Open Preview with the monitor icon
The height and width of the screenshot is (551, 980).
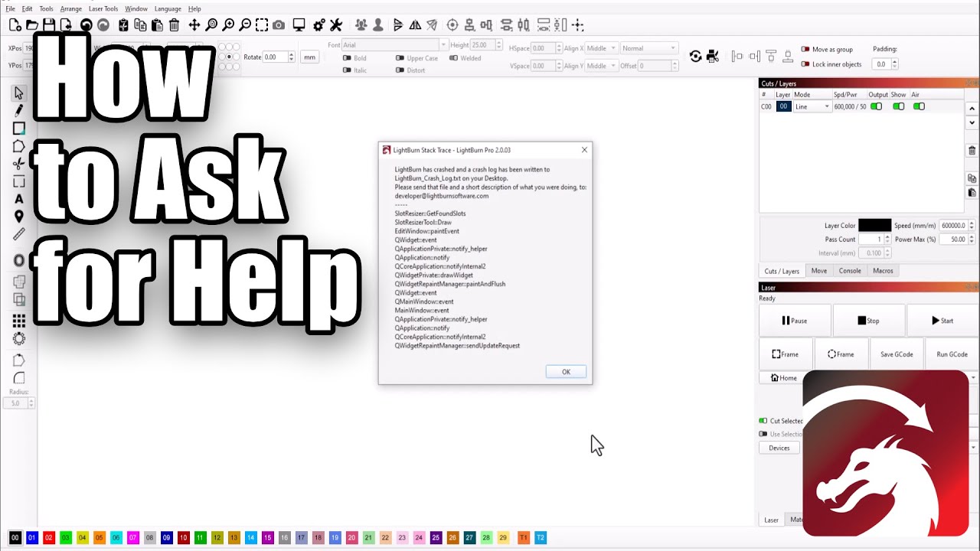tap(299, 25)
